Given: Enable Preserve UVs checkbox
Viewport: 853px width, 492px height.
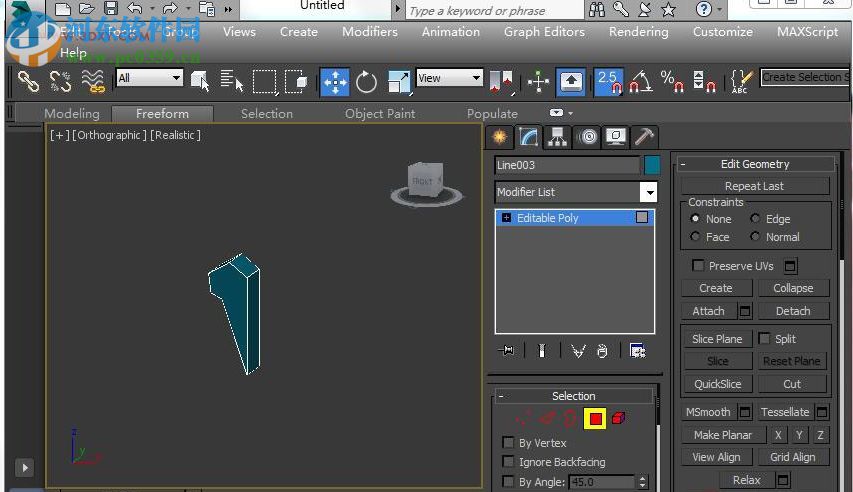Looking at the screenshot, I should coord(698,265).
